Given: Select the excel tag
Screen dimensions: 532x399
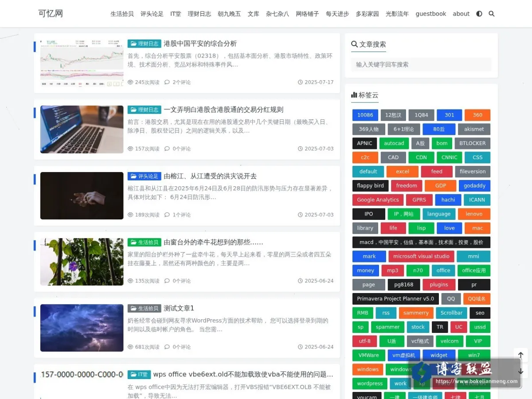Looking at the screenshot, I should click(x=403, y=172).
